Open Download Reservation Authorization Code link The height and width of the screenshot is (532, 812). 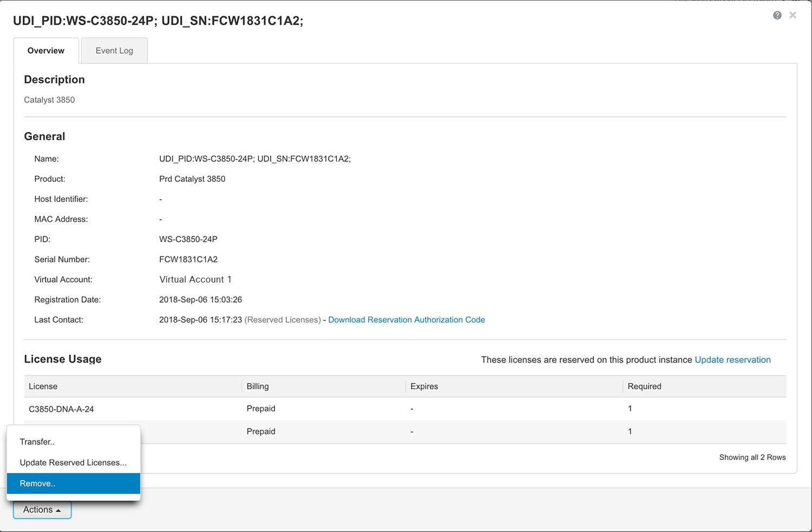click(x=407, y=320)
